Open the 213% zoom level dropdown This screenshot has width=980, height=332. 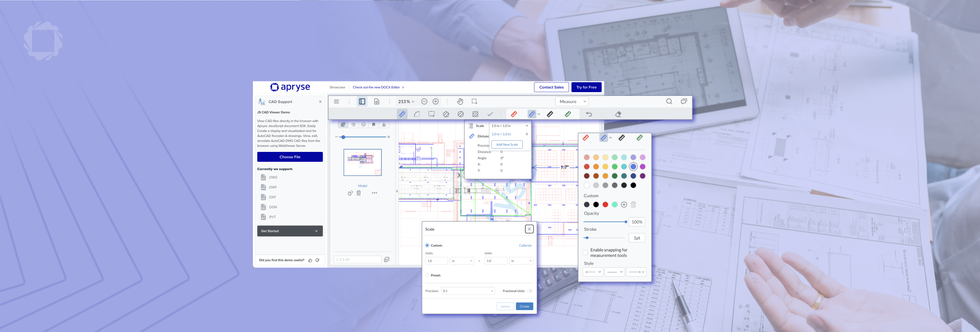[406, 101]
